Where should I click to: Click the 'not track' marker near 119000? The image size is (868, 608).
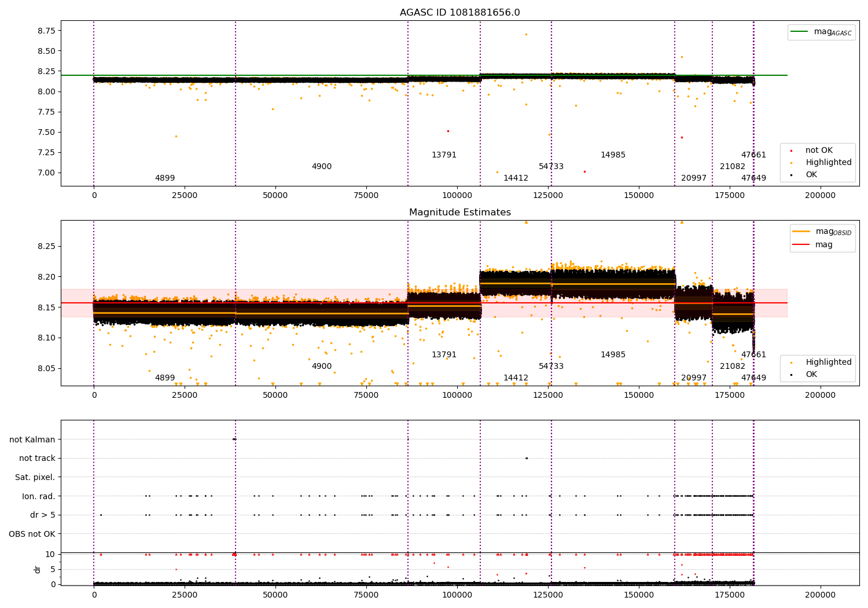point(527,458)
